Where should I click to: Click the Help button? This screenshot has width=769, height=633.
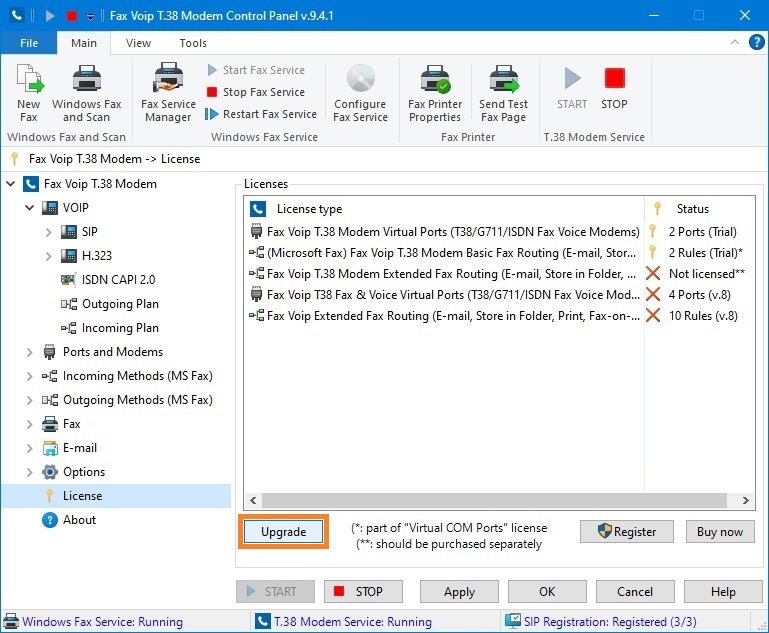pyautogui.click(x=723, y=591)
